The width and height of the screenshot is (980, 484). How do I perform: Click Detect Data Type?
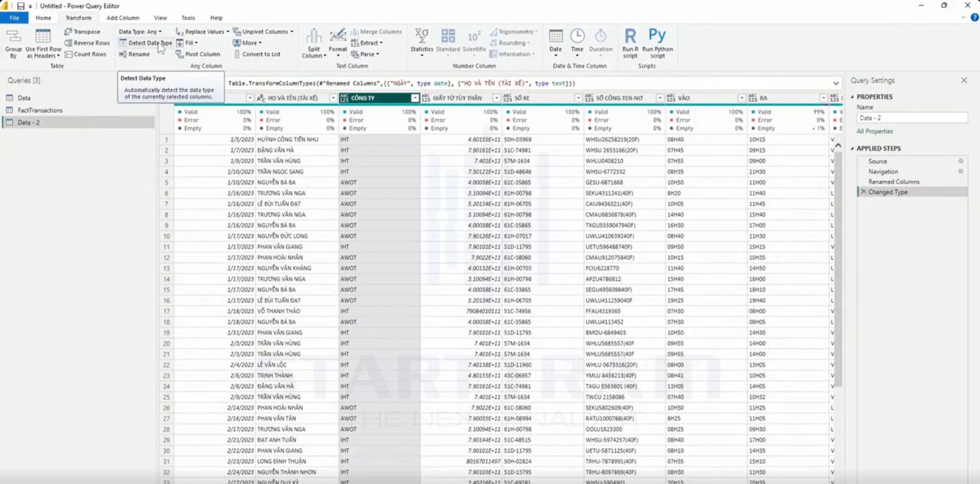pos(145,43)
